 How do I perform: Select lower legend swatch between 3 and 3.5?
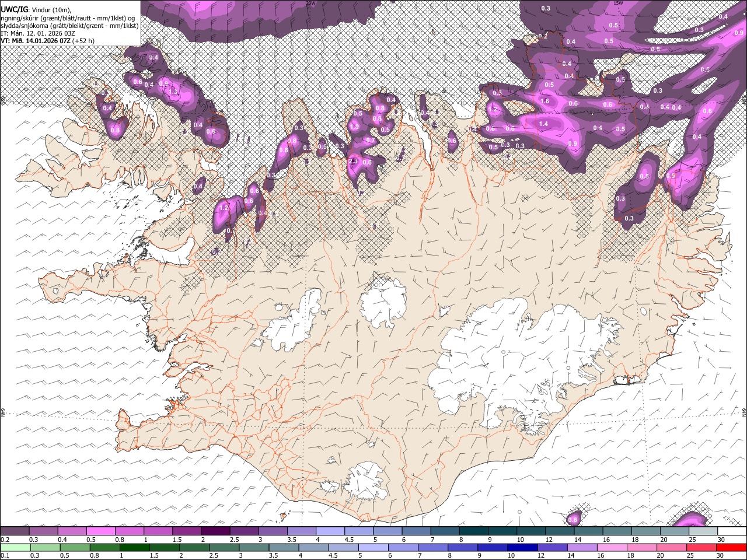(x=254, y=547)
